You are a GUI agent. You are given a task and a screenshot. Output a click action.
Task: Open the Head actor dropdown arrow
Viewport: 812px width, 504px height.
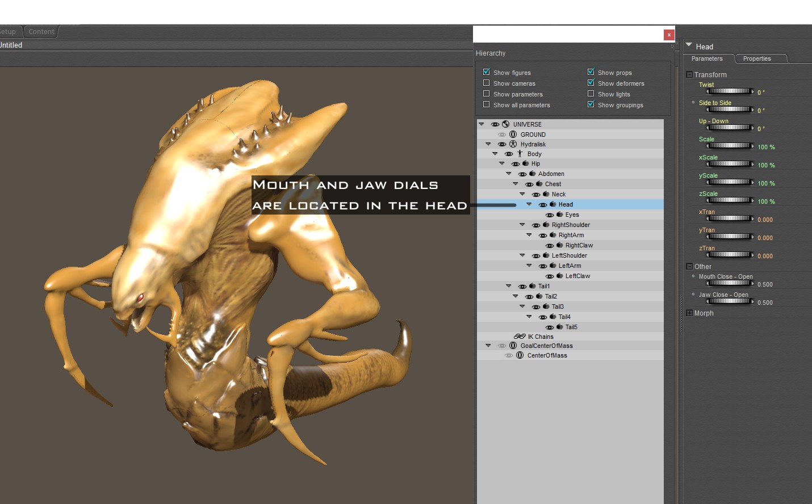pos(689,45)
